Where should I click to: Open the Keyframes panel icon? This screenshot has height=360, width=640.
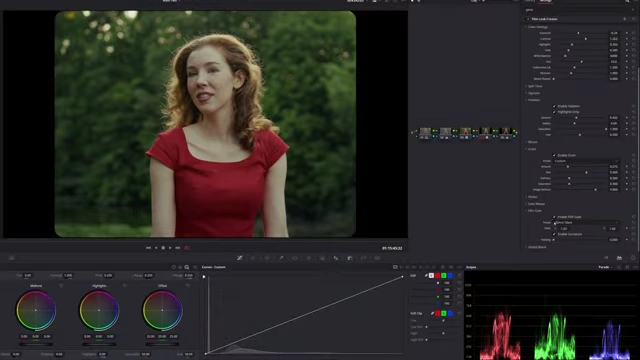click(x=606, y=258)
